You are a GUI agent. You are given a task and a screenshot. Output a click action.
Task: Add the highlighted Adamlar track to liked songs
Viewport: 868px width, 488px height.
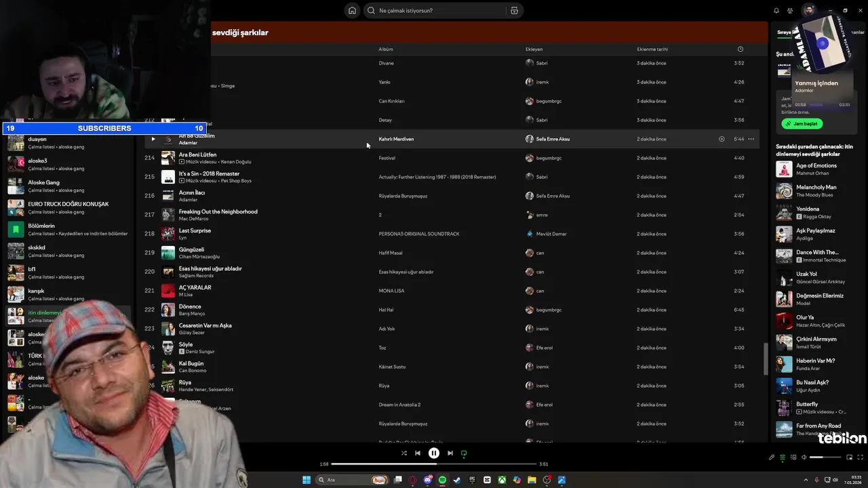(x=722, y=139)
